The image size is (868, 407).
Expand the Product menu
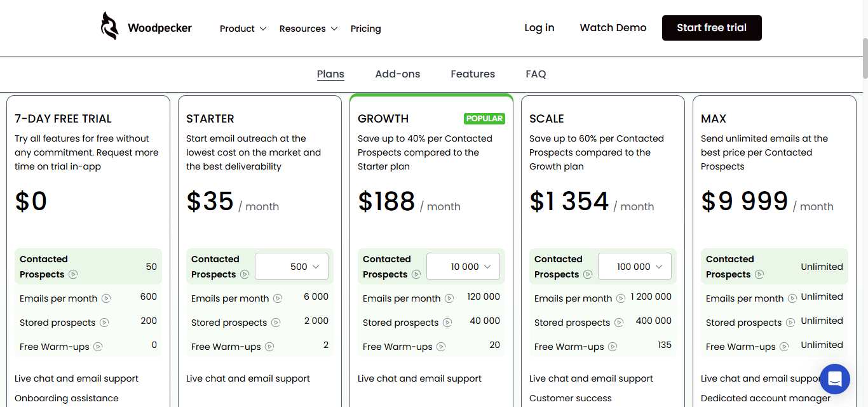[243, 29]
